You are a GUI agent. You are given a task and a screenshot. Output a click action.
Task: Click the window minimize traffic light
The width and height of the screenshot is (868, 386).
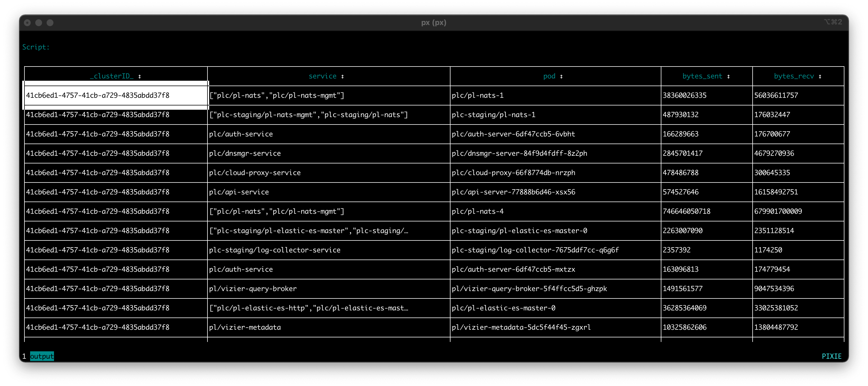[39, 22]
